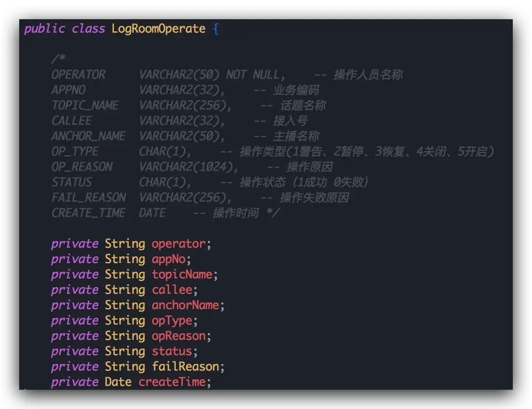
Task: Click OPERATOR column name in the comment
Action: pos(78,75)
